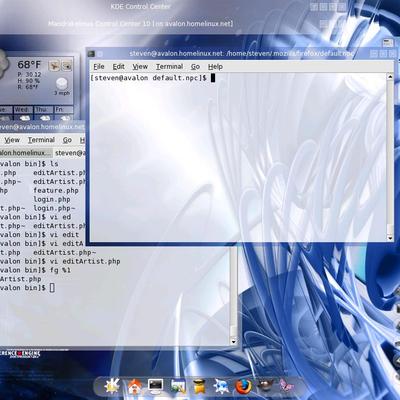
Task: Click the Fri forecast cloud icon
Action: [x=65, y=118]
